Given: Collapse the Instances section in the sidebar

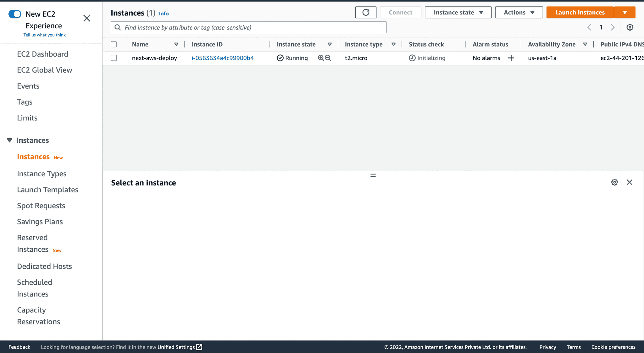Looking at the screenshot, I should (x=9, y=140).
